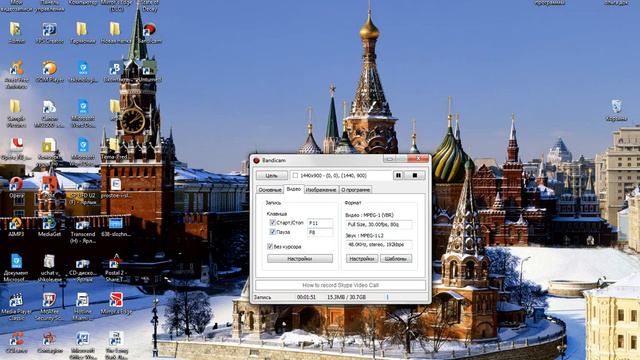Image resolution: width=640 pixels, height=360 pixels.
Task: Select the Видео tab
Action: (293, 189)
